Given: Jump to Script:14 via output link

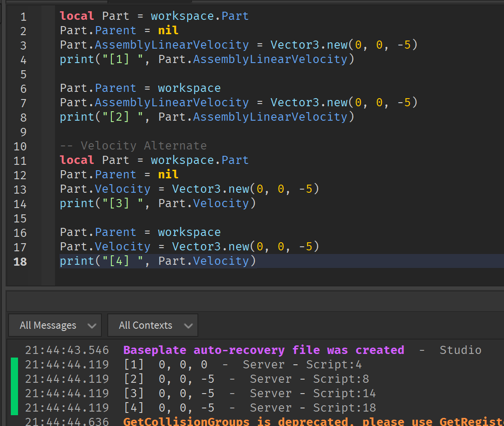Looking at the screenshot, I should coord(344,393).
